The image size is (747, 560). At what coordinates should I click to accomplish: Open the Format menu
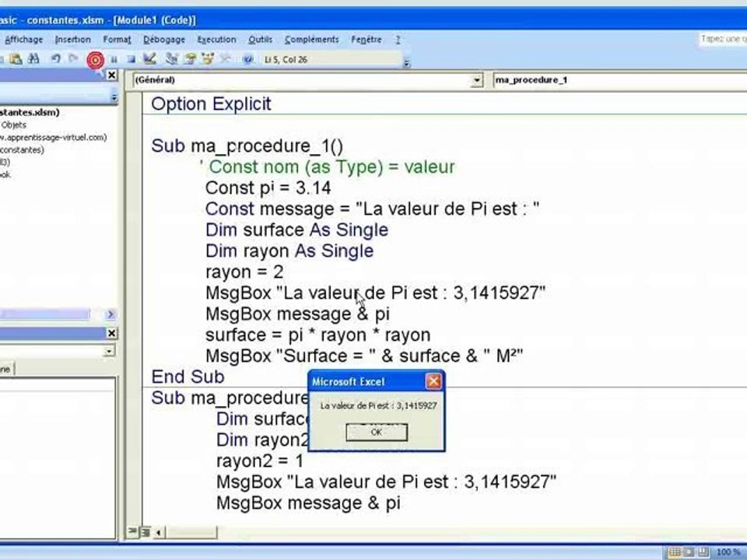pos(117,40)
